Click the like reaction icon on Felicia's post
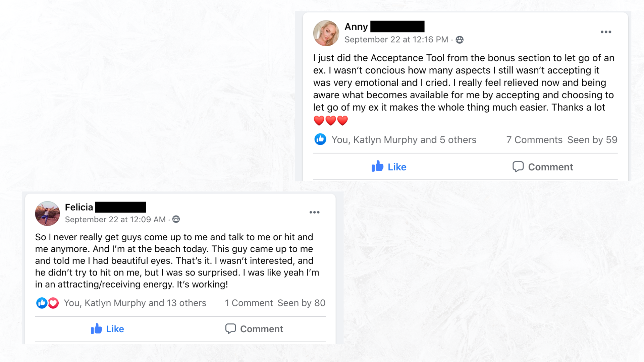644x362 pixels. (42, 303)
